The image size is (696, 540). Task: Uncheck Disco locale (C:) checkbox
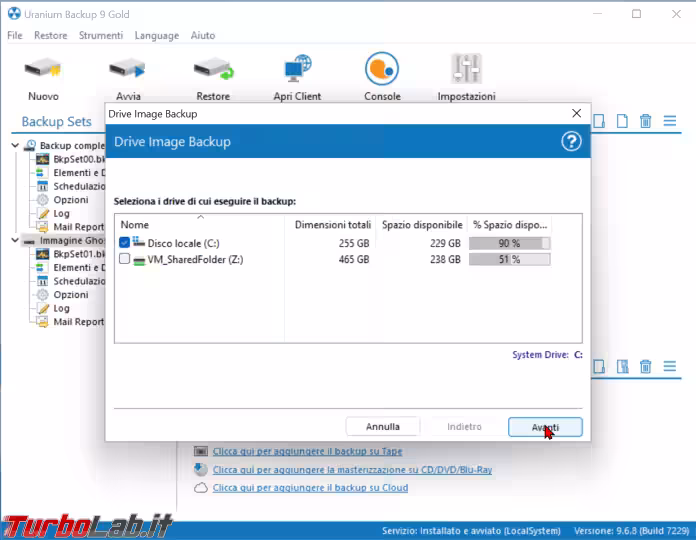coord(124,242)
